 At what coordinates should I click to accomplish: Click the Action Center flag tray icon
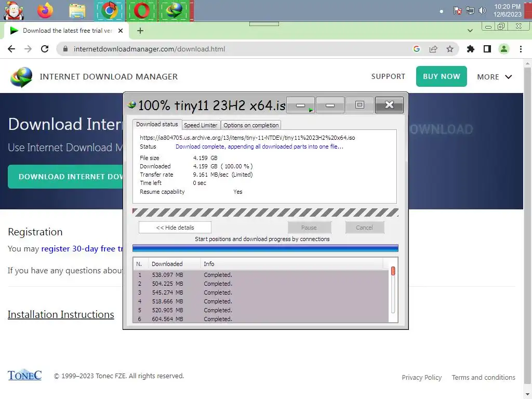[x=457, y=10]
